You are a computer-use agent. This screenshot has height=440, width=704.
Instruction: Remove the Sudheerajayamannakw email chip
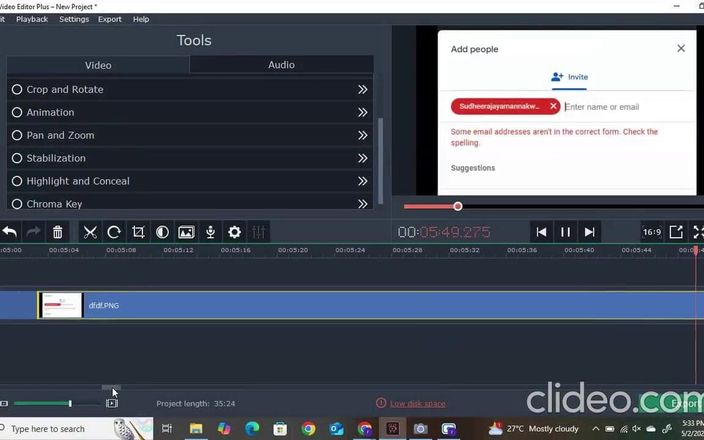pos(553,106)
